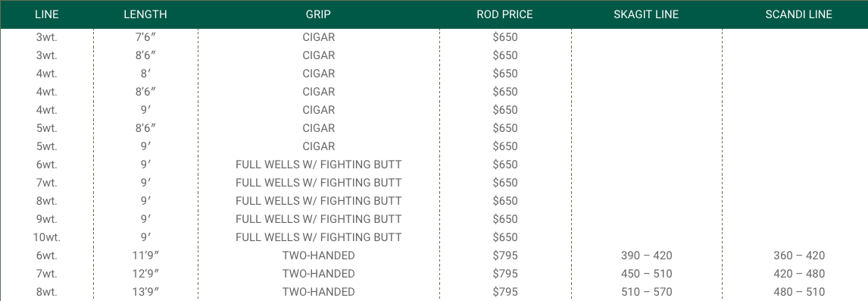Click the 510 – 570 Skagit line value
Viewport: 868px width, 301px height.
[647, 292]
